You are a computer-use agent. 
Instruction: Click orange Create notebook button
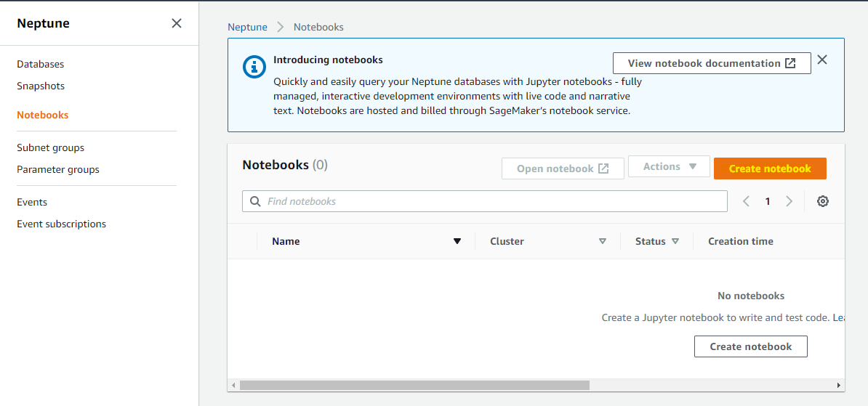[x=770, y=169]
